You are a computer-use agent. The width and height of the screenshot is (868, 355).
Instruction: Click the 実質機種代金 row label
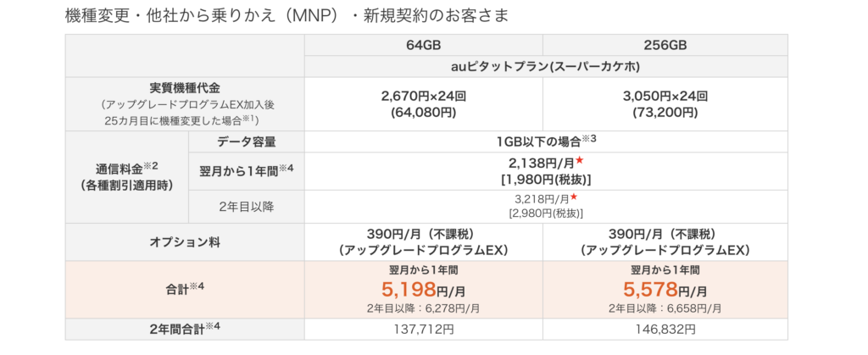[x=184, y=88]
